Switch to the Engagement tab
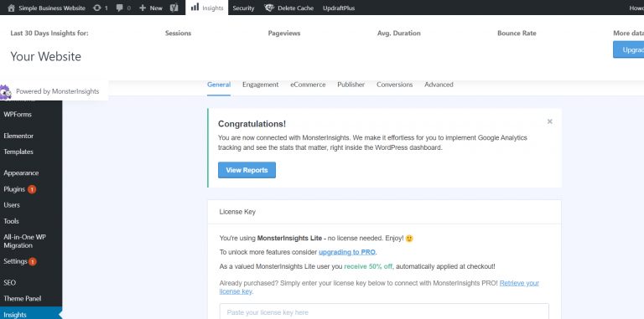Screen dimensions: 644x319 coord(261,85)
